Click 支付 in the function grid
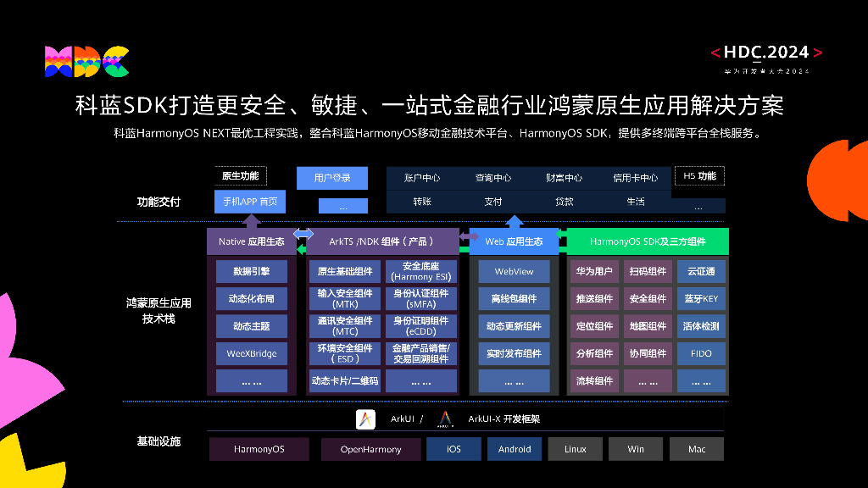This screenshot has height=488, width=868. click(493, 202)
